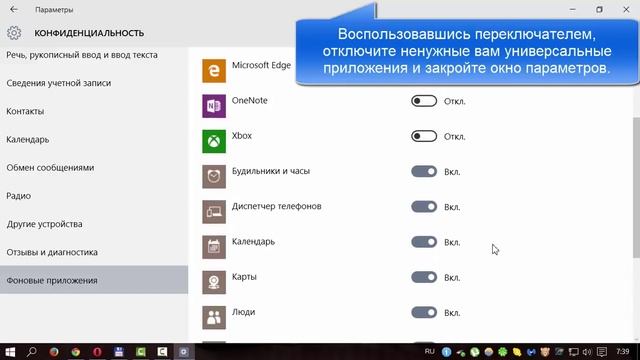Turn off Люди background toggle
This screenshot has width=640, height=360.
[424, 313]
